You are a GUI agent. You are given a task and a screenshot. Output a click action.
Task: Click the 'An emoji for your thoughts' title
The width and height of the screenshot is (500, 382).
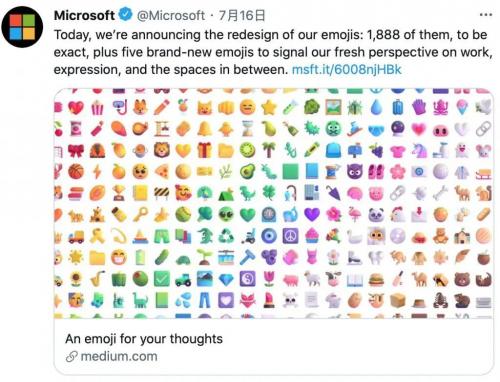click(x=144, y=339)
